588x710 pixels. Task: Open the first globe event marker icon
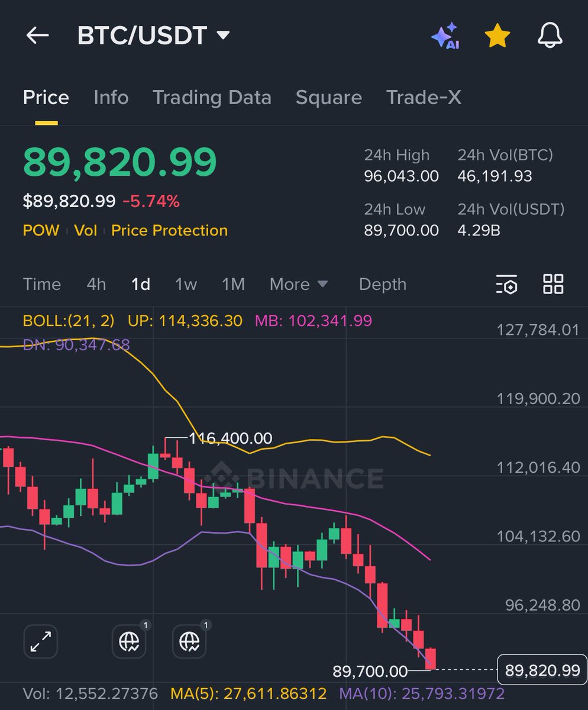pos(130,641)
